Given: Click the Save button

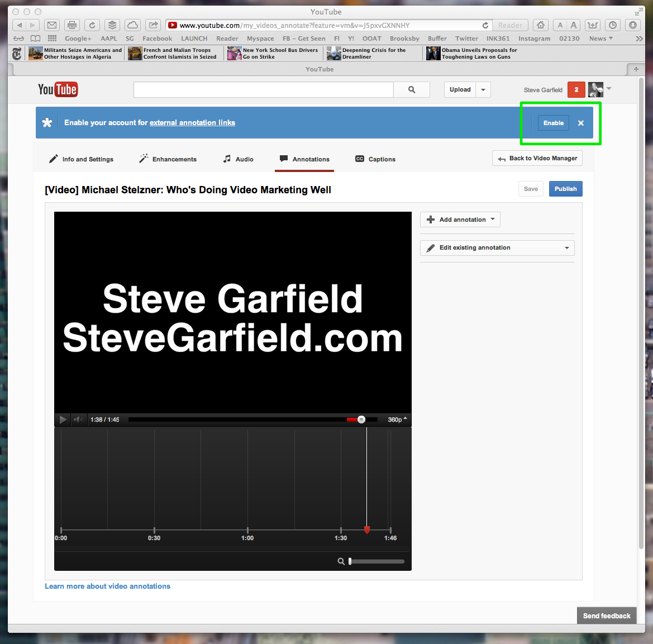Looking at the screenshot, I should tap(531, 189).
